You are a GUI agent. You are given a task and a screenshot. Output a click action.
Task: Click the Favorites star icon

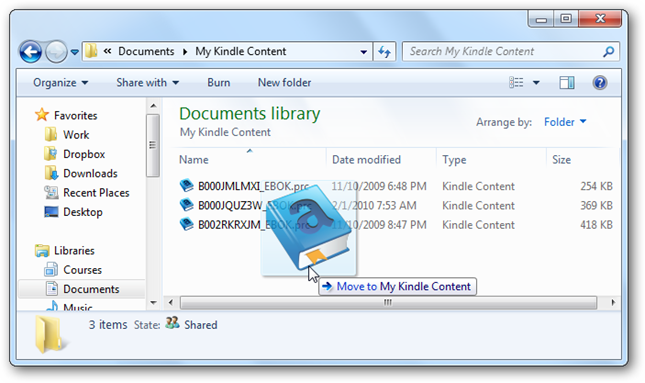pos(42,115)
